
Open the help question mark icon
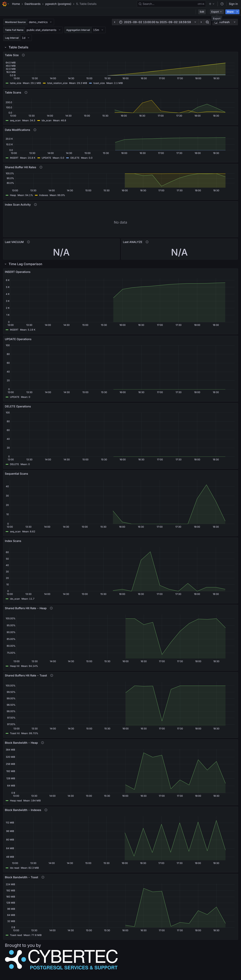222,4
